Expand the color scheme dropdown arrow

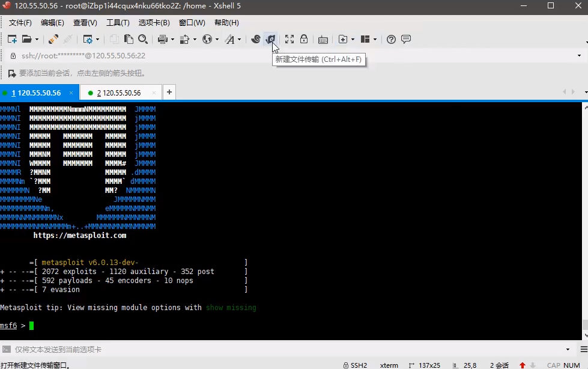(x=195, y=39)
